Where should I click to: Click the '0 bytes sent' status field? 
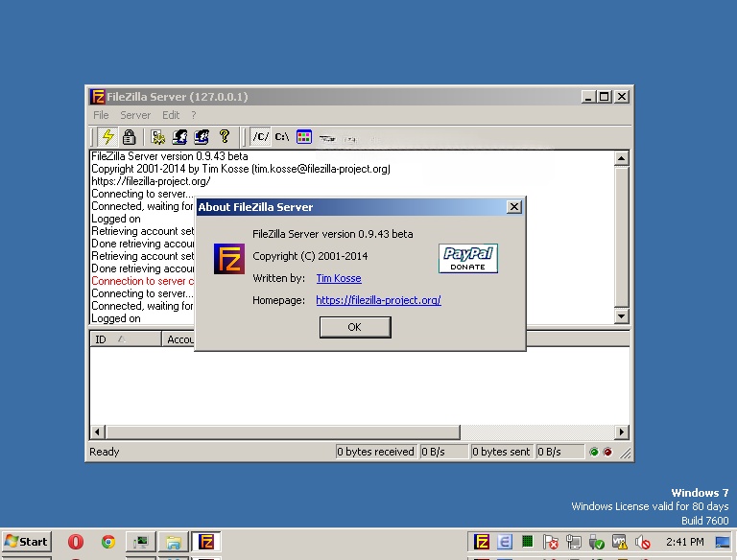501,452
